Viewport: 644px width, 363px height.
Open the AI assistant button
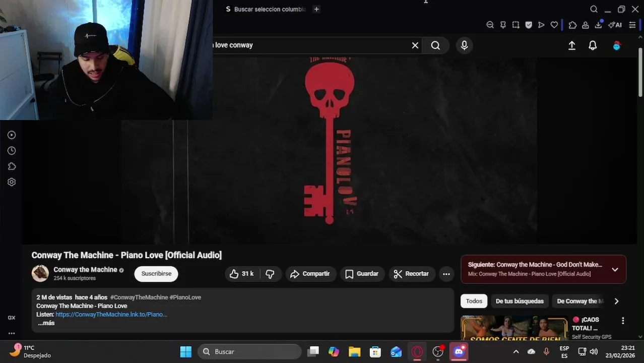click(615, 25)
